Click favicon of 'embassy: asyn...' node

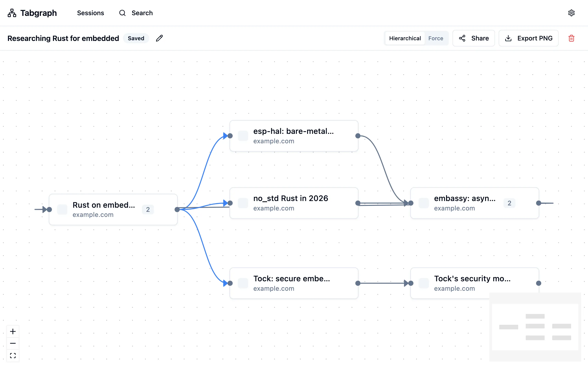(x=424, y=203)
